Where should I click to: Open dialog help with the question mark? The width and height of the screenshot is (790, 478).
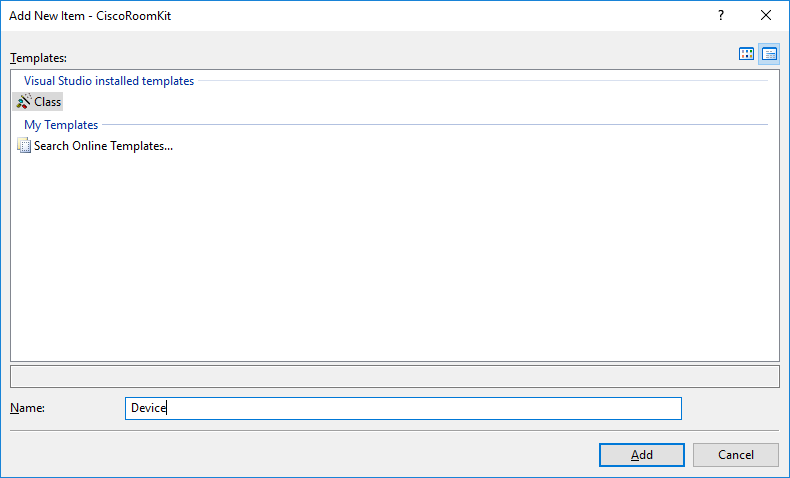coord(720,15)
